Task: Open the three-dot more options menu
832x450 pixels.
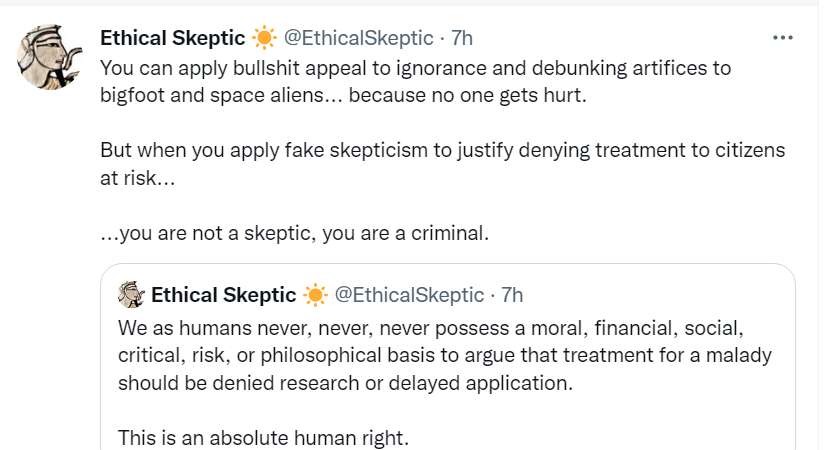Action: point(783,37)
